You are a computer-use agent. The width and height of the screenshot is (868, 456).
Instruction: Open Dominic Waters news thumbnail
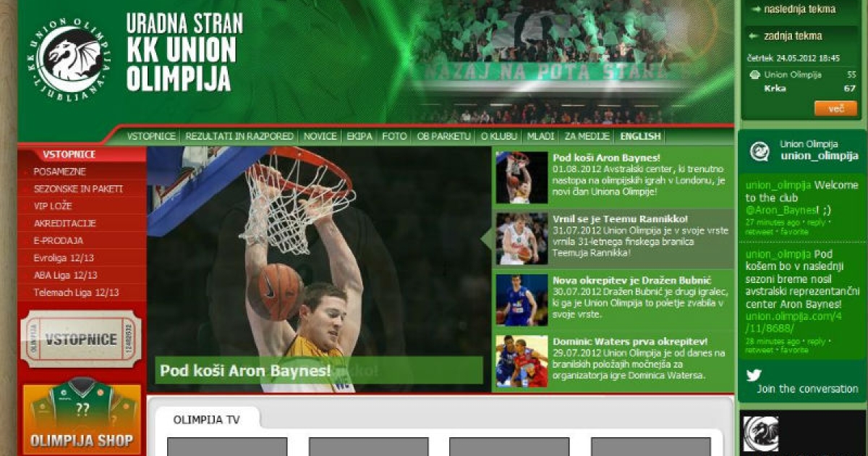click(522, 360)
